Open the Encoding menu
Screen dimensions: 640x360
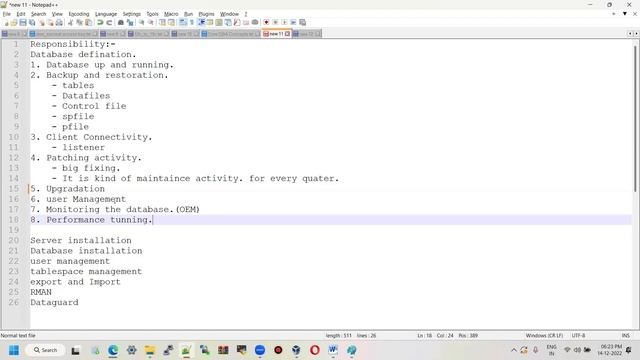[x=79, y=14]
